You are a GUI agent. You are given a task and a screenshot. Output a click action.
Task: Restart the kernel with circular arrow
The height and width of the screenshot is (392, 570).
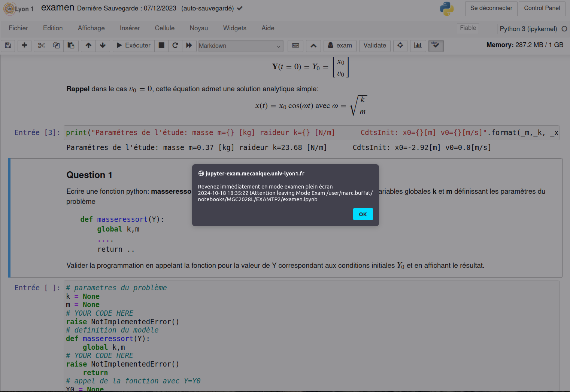[x=175, y=46]
